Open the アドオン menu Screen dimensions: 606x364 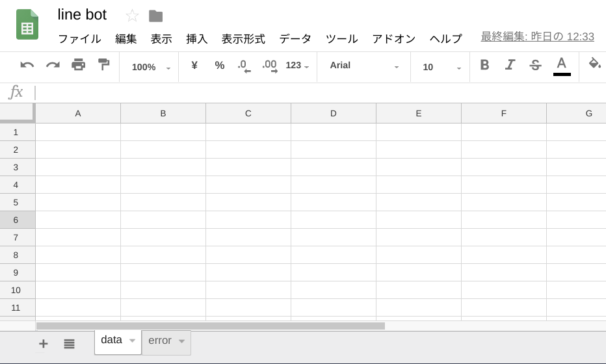pyautogui.click(x=394, y=38)
